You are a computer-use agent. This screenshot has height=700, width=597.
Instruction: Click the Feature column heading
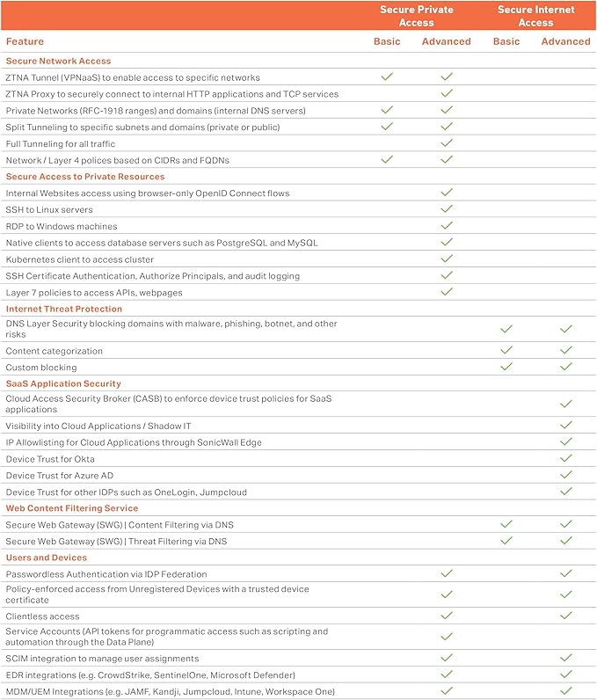[25, 41]
